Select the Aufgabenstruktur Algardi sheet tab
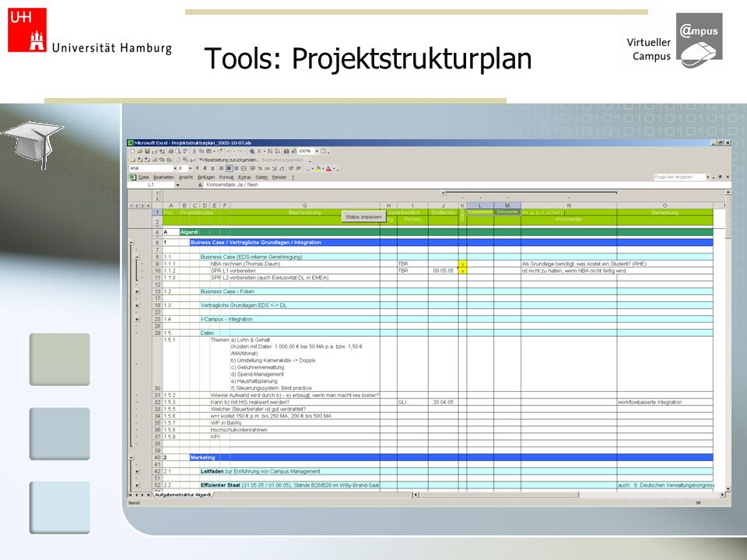The image size is (747, 560). (183, 495)
